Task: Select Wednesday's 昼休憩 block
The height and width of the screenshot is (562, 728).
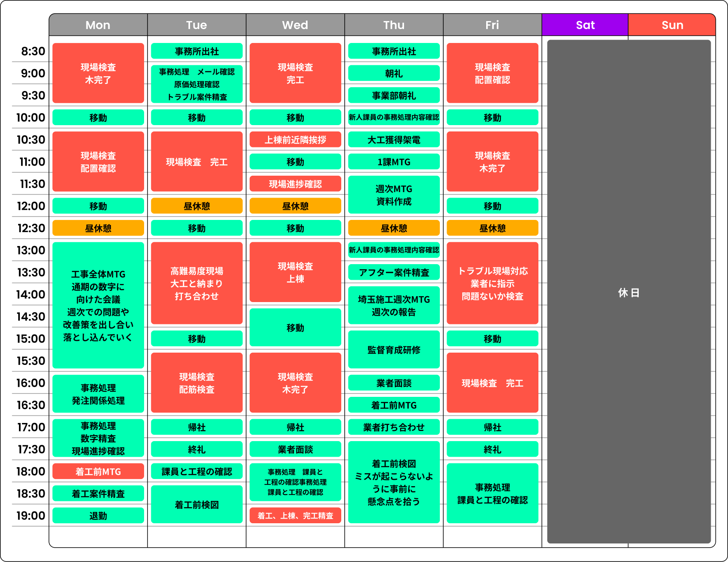Action: click(295, 206)
